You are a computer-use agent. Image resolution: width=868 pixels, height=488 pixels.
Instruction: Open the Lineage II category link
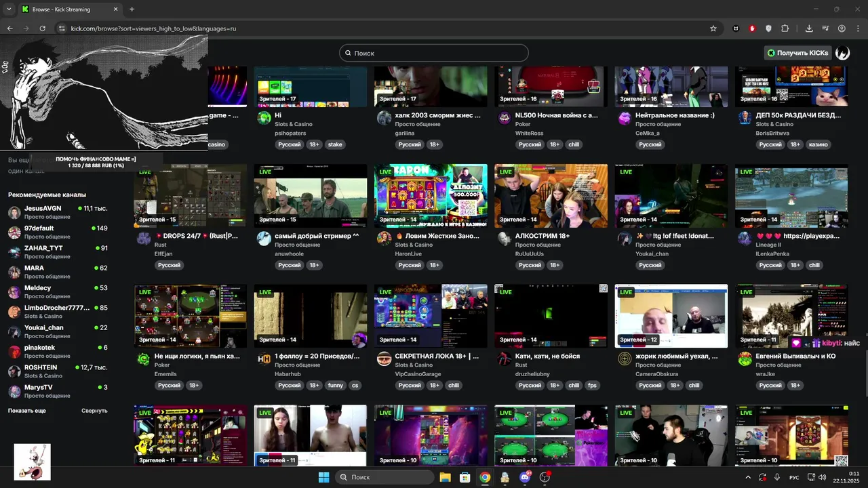coord(768,245)
